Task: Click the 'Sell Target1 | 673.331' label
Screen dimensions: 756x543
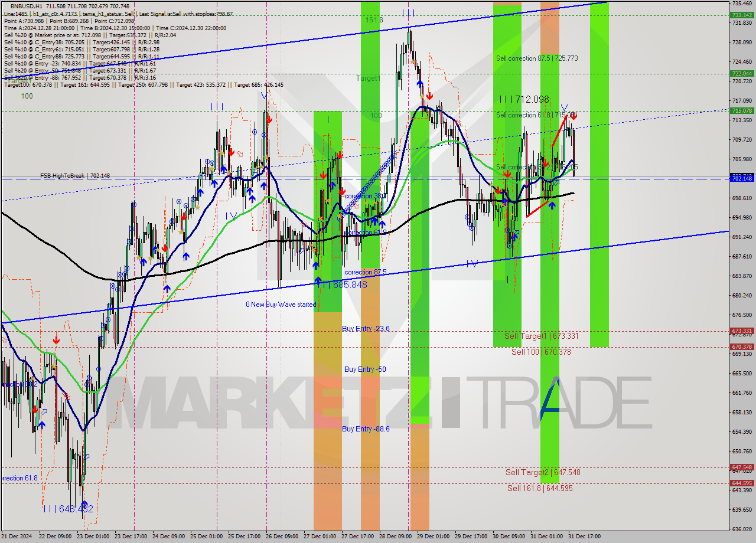Action: (x=541, y=336)
